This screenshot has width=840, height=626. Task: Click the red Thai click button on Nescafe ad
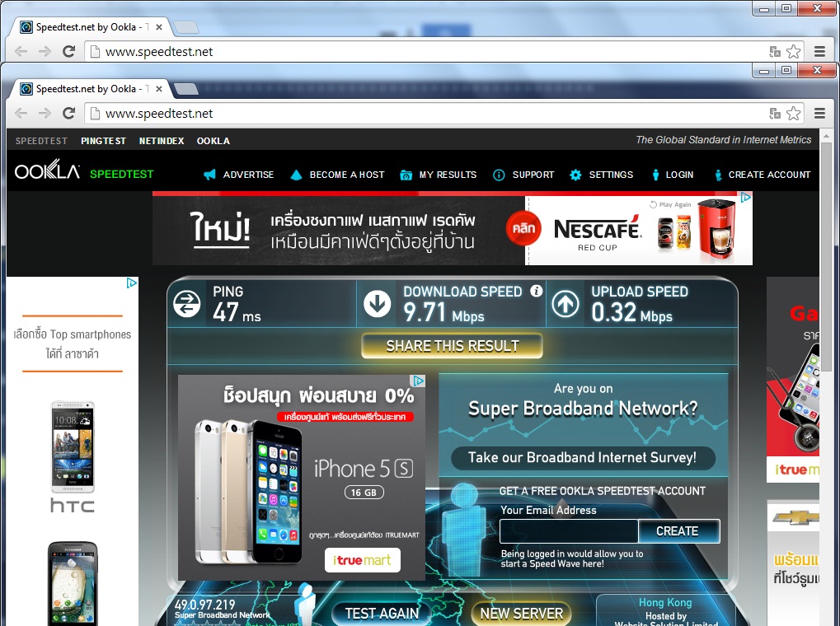pyautogui.click(x=523, y=229)
